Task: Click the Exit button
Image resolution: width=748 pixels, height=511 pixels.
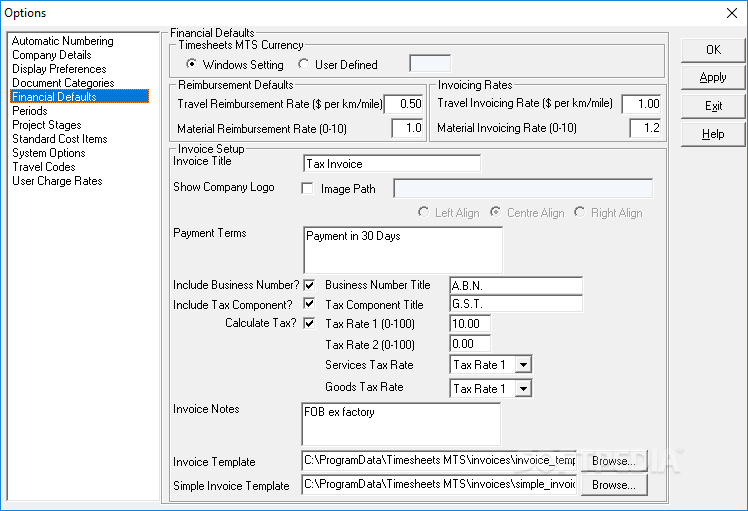Action: click(x=713, y=106)
